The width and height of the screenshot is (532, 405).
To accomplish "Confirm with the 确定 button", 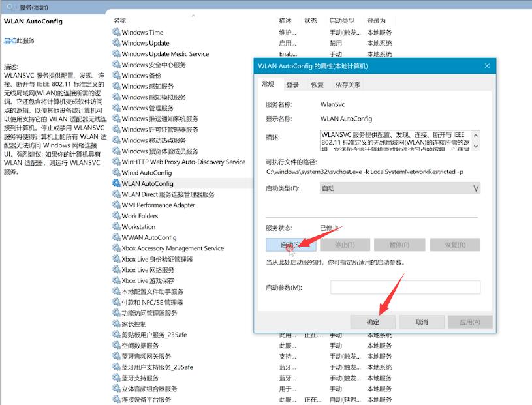I will click(373, 322).
